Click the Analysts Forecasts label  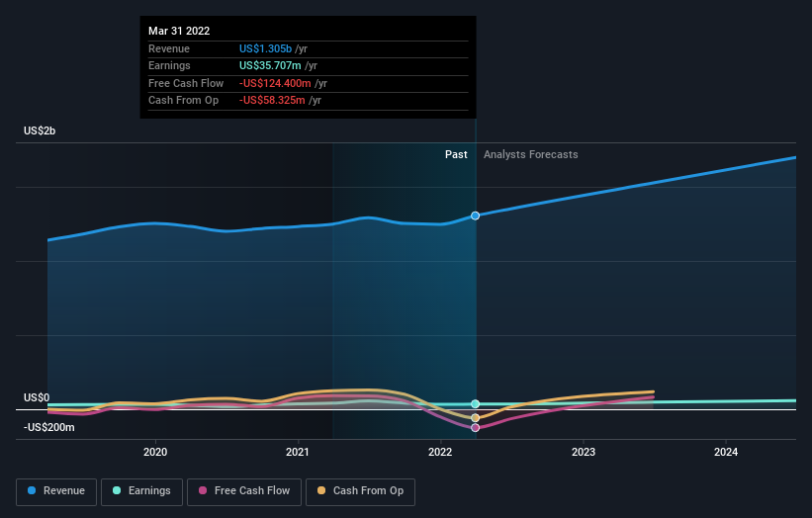(x=531, y=154)
